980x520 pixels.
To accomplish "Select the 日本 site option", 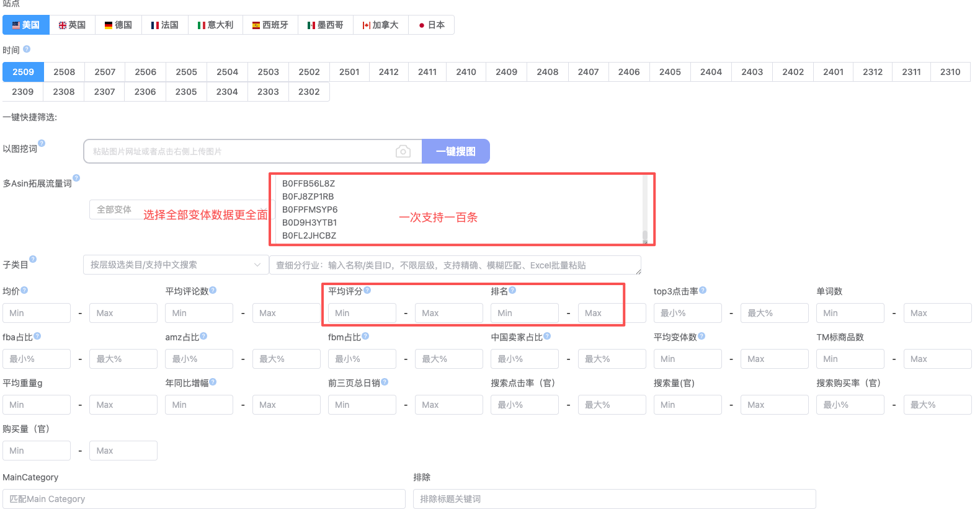I will [432, 25].
